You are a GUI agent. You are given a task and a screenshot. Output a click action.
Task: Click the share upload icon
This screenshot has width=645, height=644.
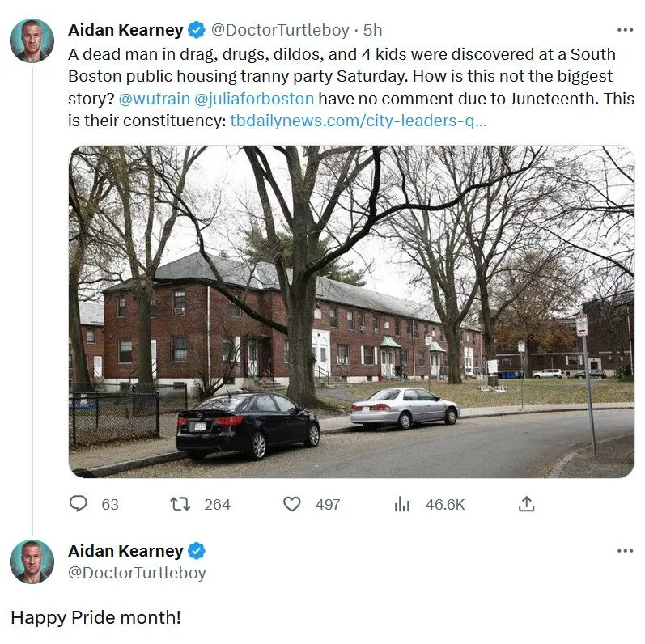pos(526,504)
